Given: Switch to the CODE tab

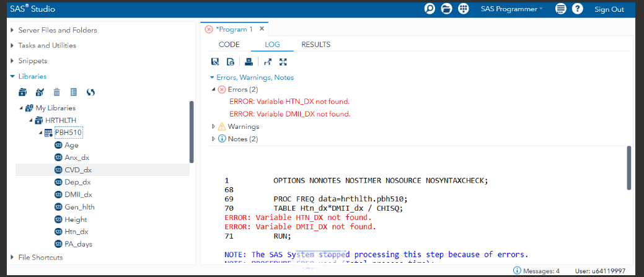Looking at the screenshot, I should (229, 45).
